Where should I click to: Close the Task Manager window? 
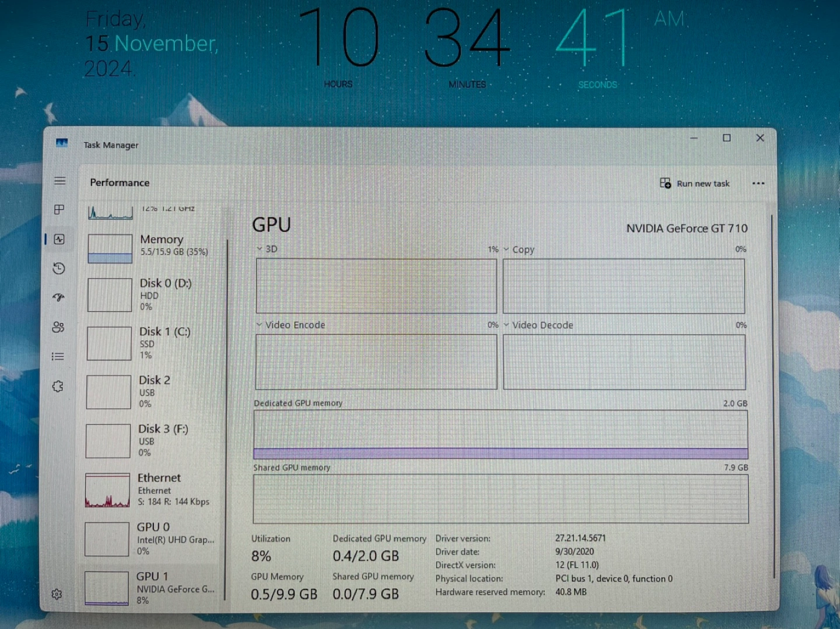point(759,138)
